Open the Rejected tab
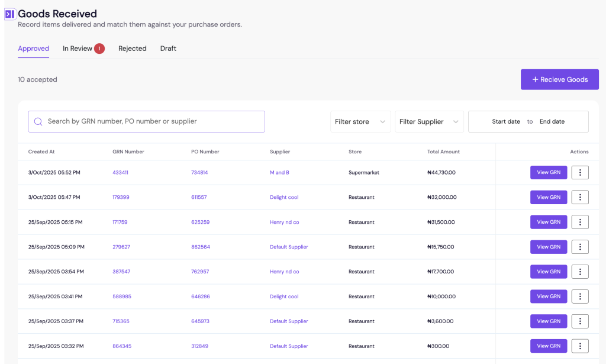This screenshot has width=606, height=364. click(132, 49)
